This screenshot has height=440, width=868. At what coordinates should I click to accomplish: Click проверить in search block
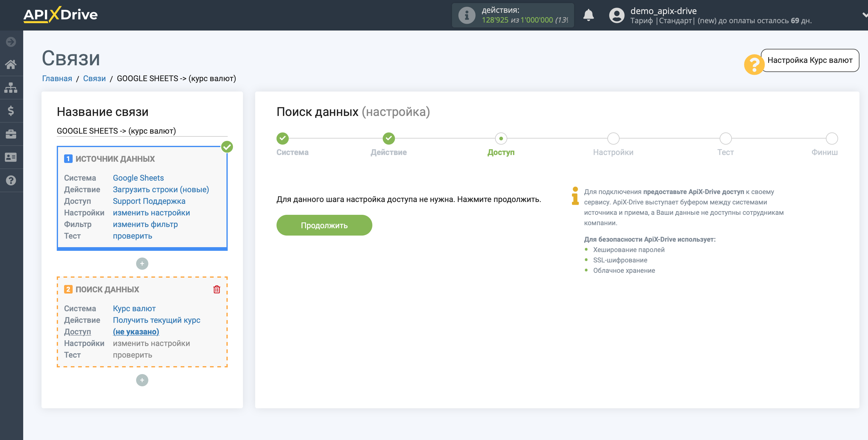tap(132, 355)
